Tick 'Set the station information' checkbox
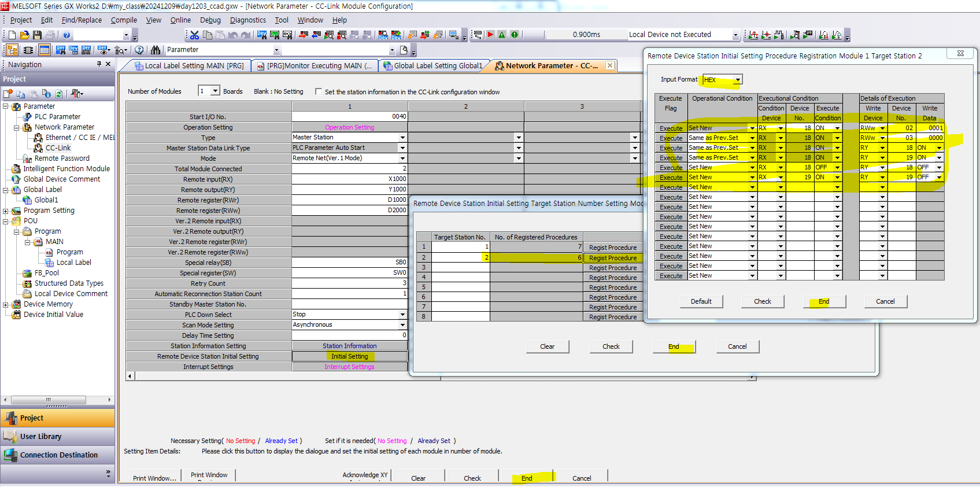The image size is (980, 487). tap(319, 91)
